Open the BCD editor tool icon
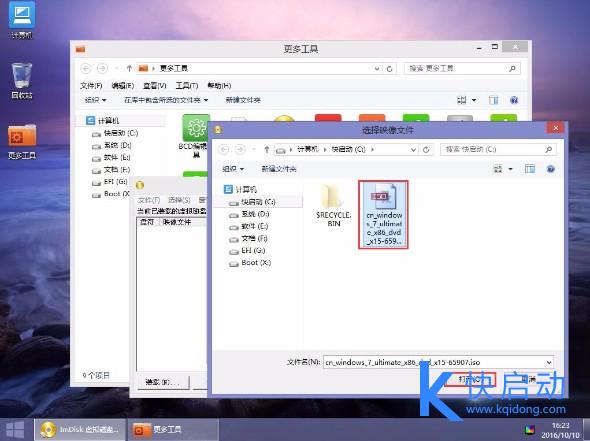590x441 pixels. (195, 135)
